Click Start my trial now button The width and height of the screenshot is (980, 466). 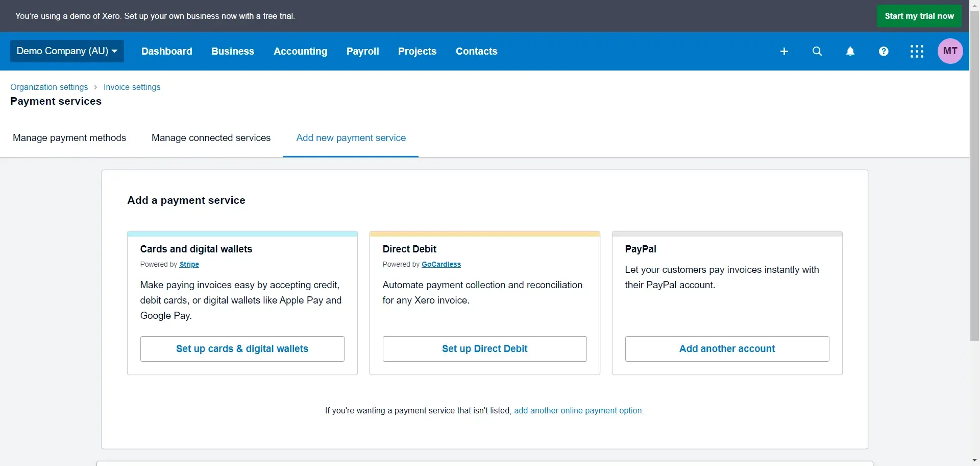pyautogui.click(x=919, y=16)
